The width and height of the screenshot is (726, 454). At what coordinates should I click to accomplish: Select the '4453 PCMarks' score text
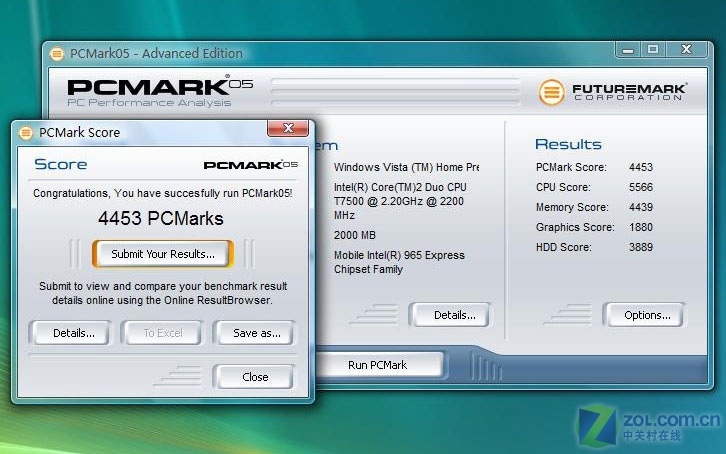click(161, 218)
